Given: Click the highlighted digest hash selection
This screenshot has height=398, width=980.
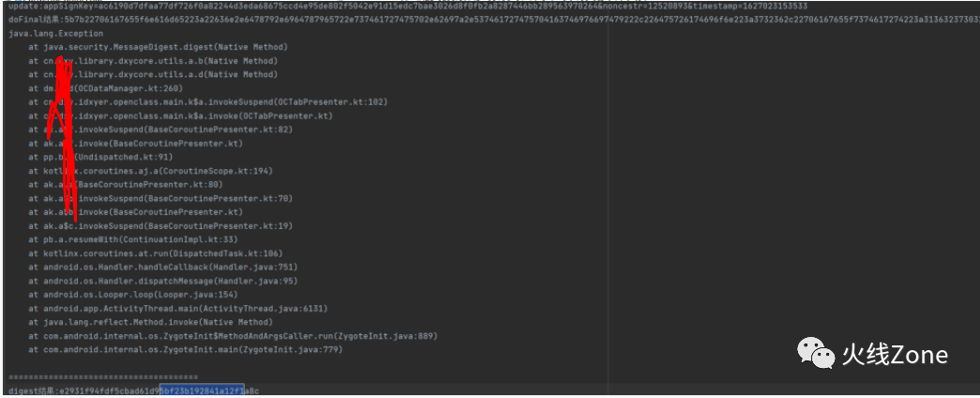Looking at the screenshot, I should coord(202,391).
